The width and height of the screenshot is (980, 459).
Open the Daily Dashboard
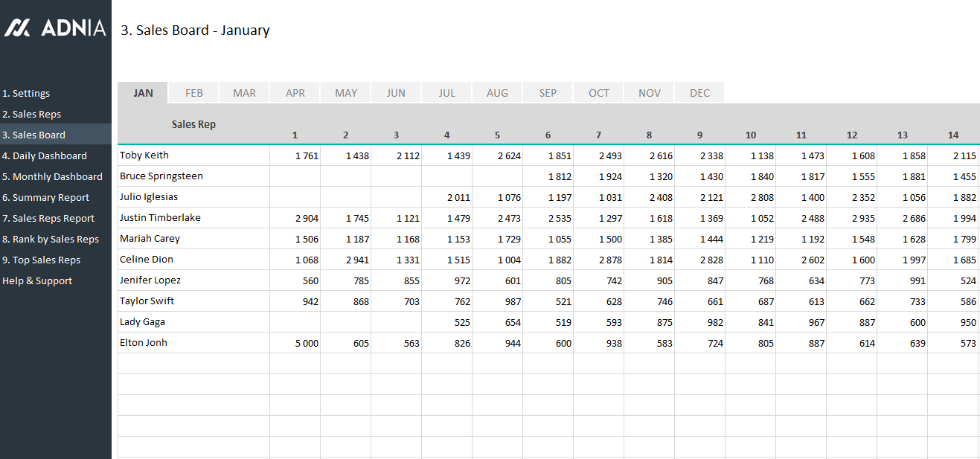(x=45, y=156)
